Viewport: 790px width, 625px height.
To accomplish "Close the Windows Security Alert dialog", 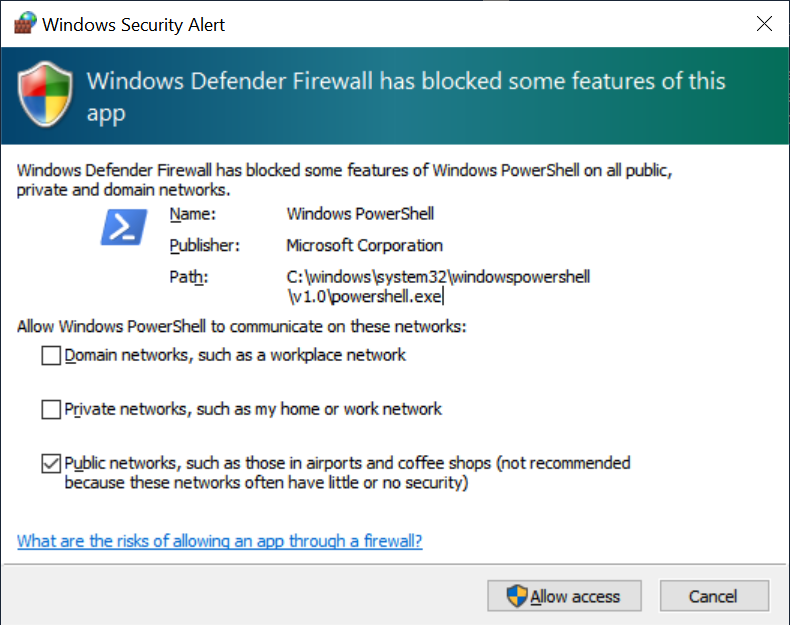I will tap(764, 24).
